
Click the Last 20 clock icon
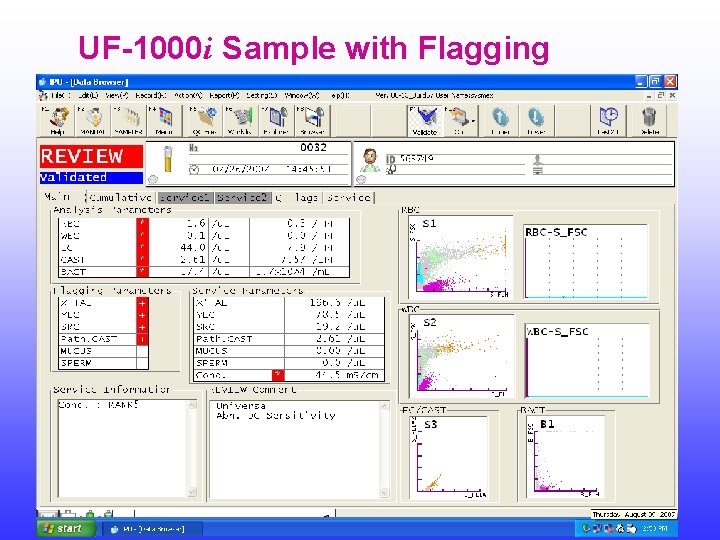click(608, 120)
